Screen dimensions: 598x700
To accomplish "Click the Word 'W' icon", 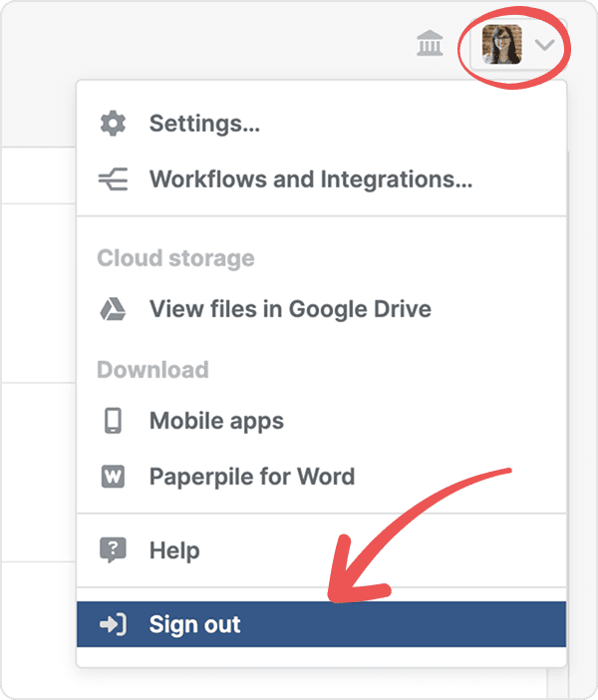I will (x=113, y=477).
